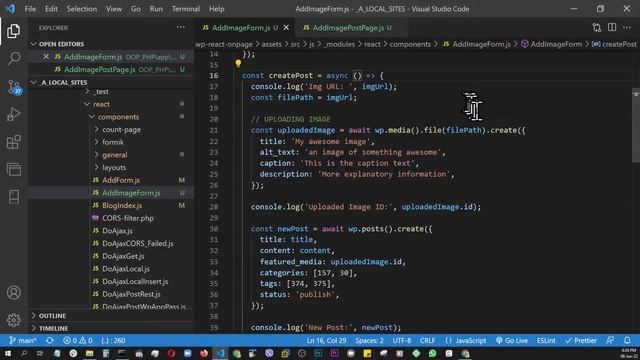This screenshot has width=640, height=360.
Task: Click the feedback icon in status bar
Action: coord(610,340)
